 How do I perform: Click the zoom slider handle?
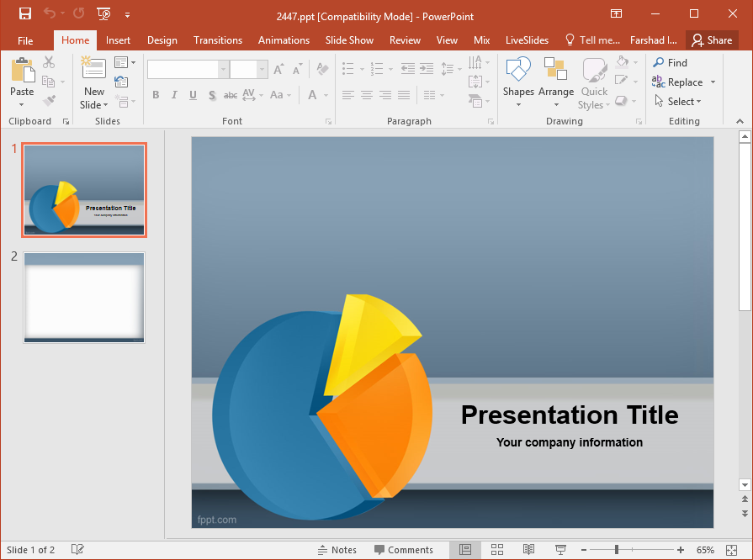tap(616, 550)
